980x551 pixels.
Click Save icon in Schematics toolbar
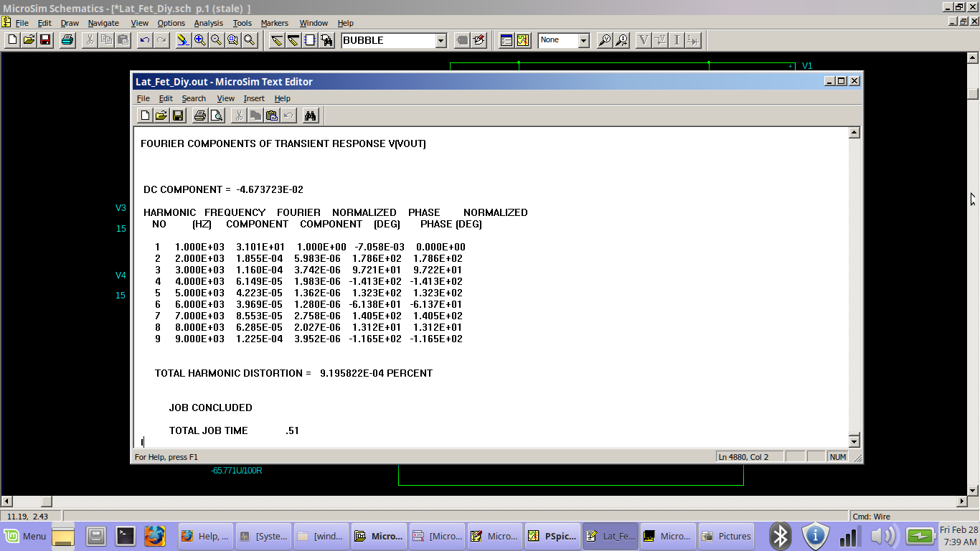tap(45, 40)
